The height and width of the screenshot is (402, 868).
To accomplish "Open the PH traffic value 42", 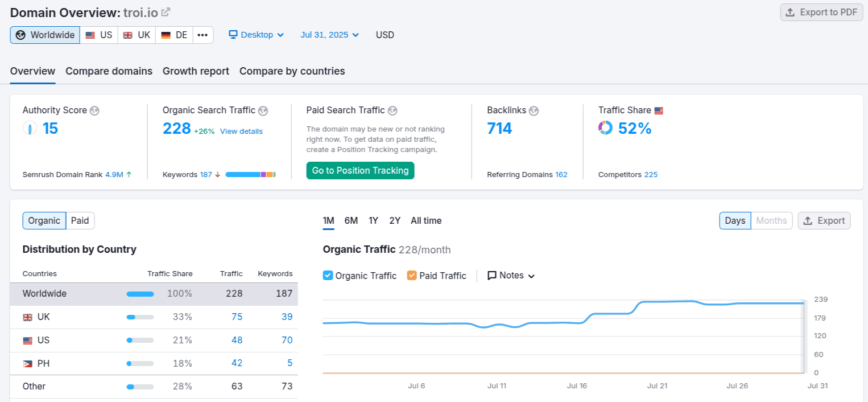I will point(237,363).
